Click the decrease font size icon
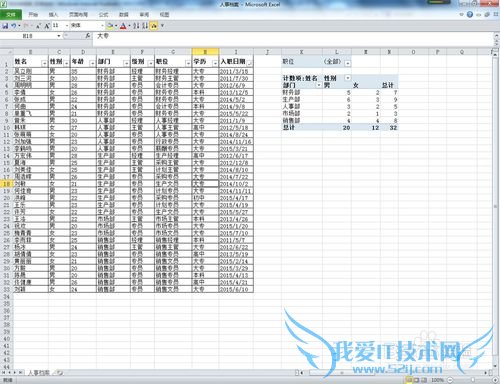 38,26
